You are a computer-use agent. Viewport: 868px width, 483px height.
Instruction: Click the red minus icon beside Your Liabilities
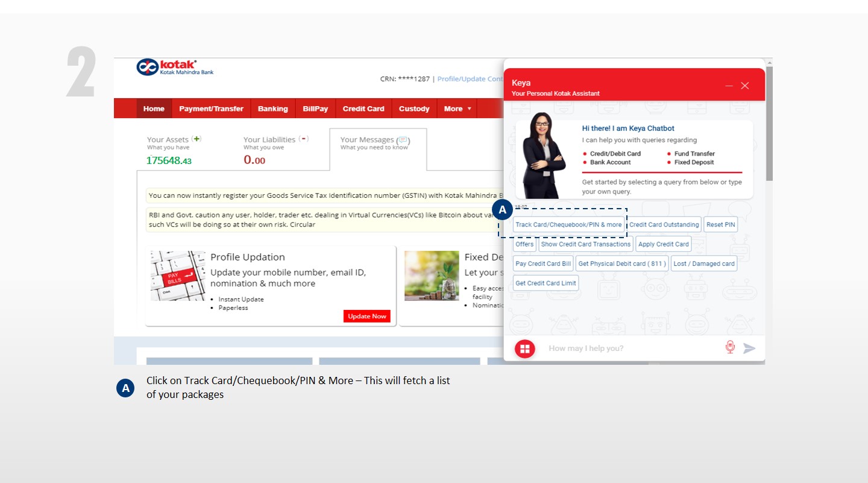pyautogui.click(x=304, y=139)
